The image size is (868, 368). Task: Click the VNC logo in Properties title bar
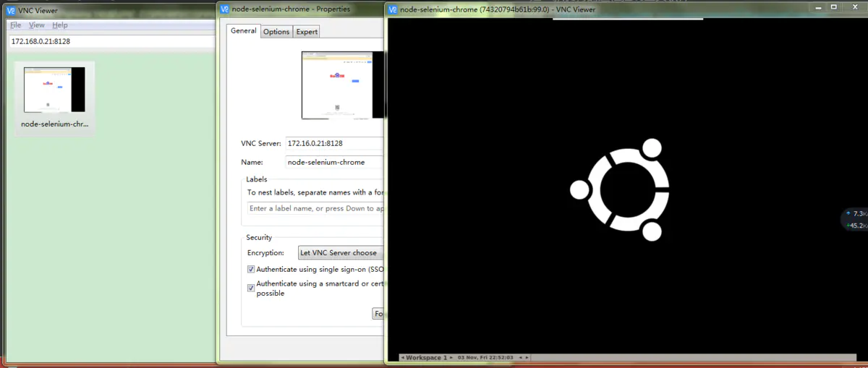click(225, 9)
